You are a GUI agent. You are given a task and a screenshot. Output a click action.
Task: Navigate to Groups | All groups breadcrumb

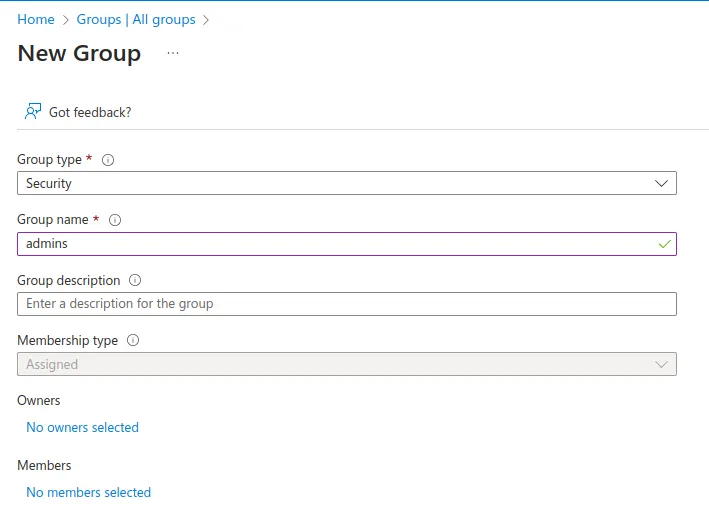136,20
